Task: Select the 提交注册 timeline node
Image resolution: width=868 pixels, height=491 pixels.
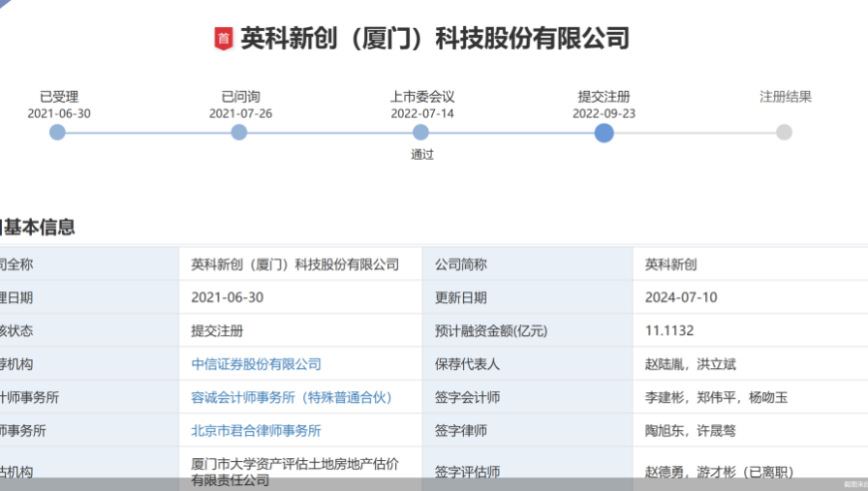Action: coord(604,133)
